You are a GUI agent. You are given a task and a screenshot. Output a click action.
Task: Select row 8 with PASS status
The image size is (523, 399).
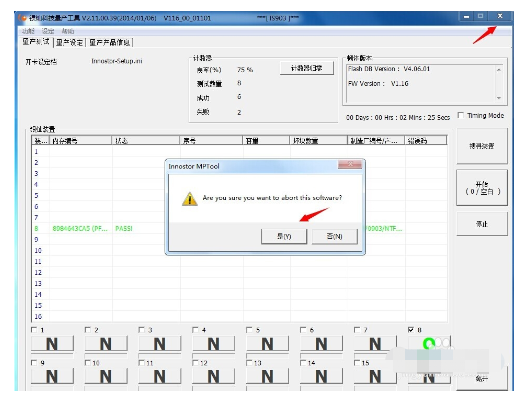(239, 229)
